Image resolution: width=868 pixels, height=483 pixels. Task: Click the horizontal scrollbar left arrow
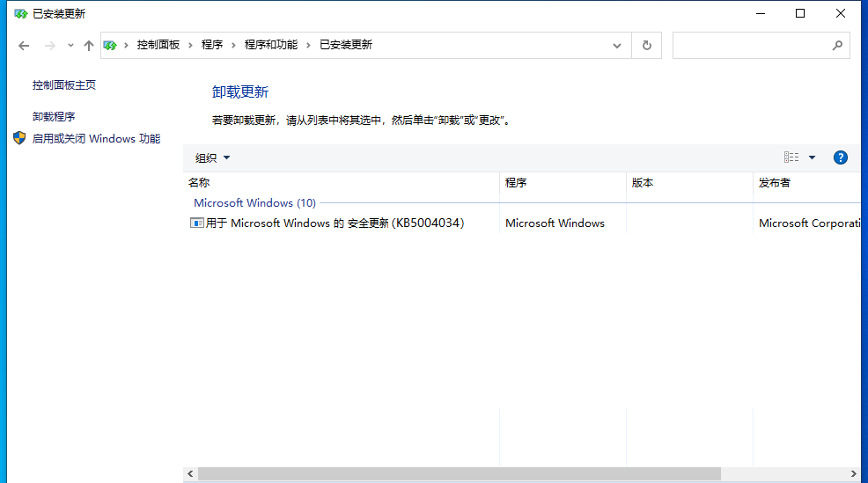point(190,473)
